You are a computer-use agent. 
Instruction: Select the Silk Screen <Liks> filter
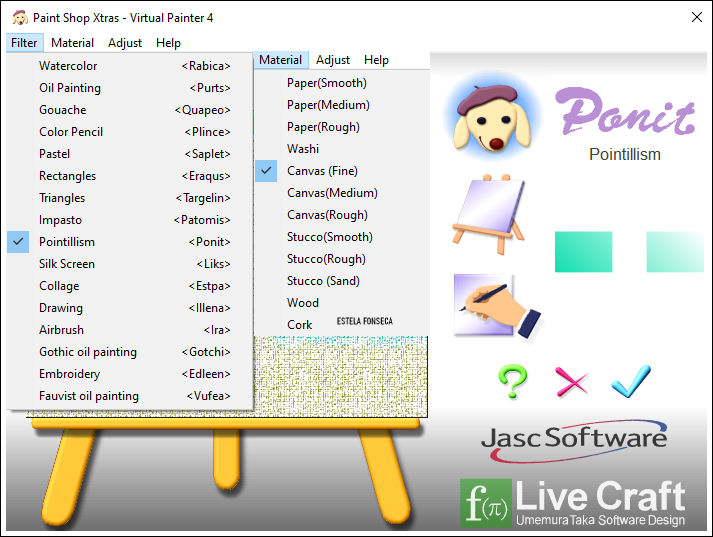130,264
